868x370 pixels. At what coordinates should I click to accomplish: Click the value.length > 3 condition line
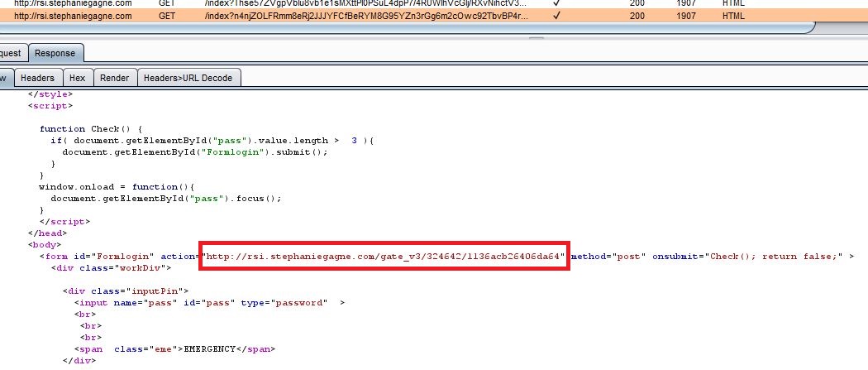coord(212,141)
